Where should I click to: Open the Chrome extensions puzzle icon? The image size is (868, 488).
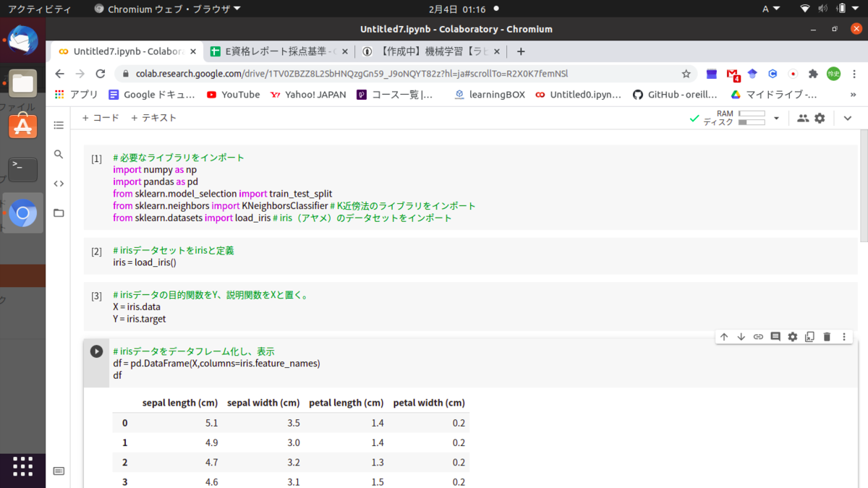pyautogui.click(x=813, y=74)
